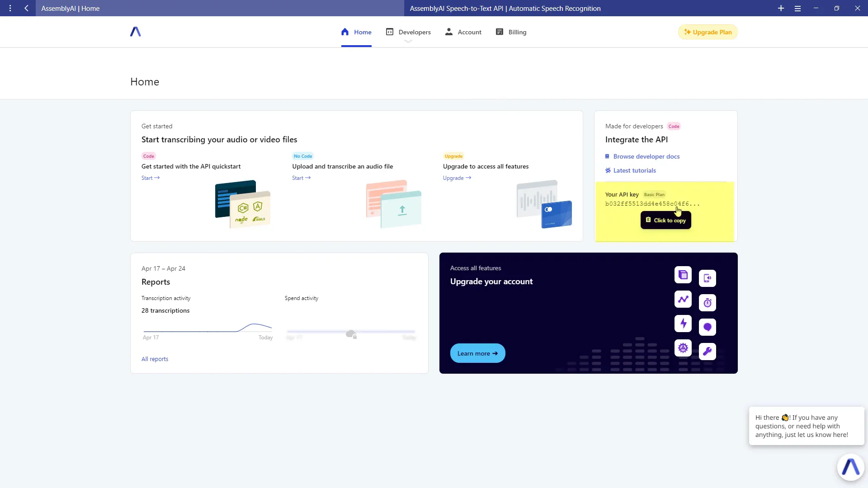Click the gear cog feature icon
Screen dimensions: 868x488
[683, 348]
